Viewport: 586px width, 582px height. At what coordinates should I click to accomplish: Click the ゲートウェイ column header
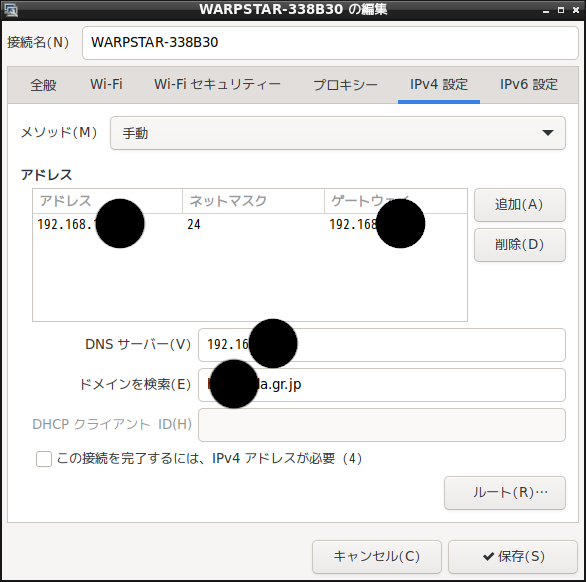395,201
